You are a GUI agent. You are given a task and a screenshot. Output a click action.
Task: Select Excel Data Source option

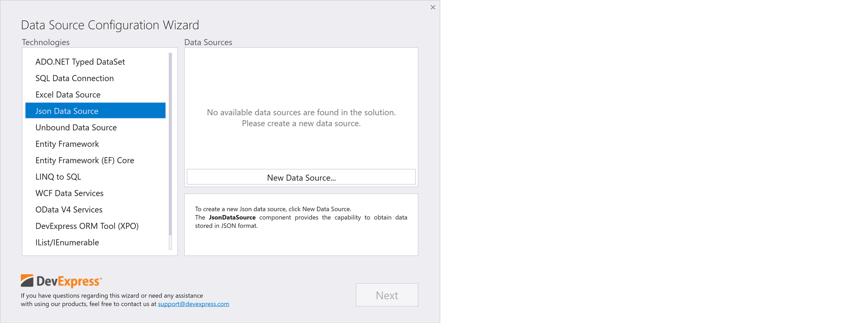pyautogui.click(x=95, y=94)
